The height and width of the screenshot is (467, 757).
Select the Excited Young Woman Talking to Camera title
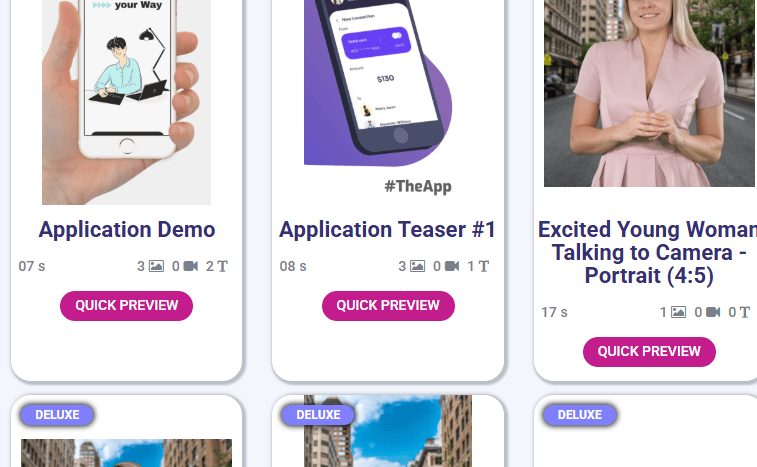(x=648, y=253)
